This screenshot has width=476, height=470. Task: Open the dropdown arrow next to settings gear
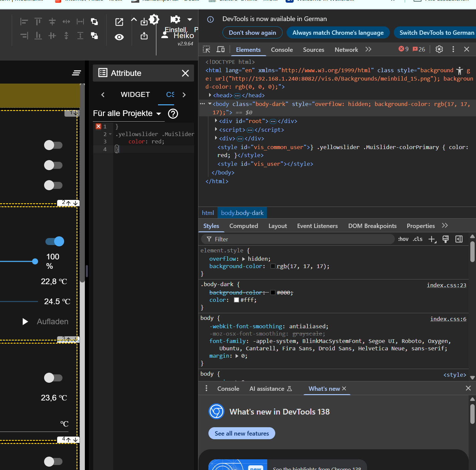pyautogui.click(x=190, y=19)
